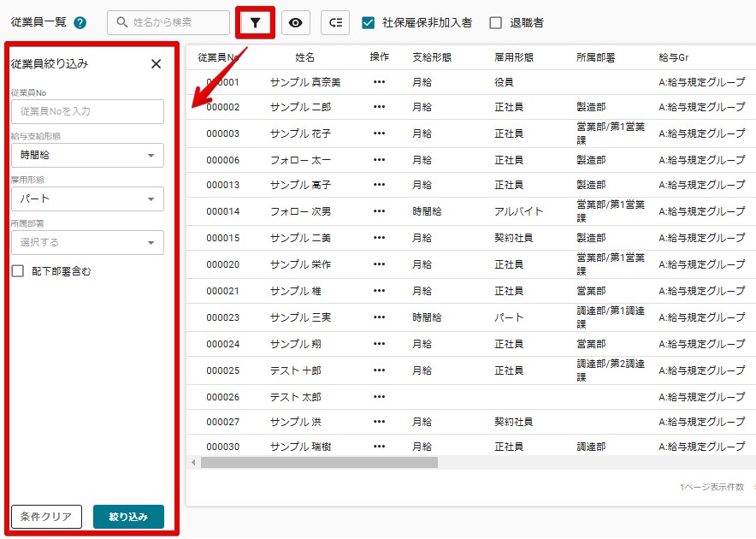Click employee number 000025
The width and height of the screenshot is (756, 539).
tap(222, 370)
